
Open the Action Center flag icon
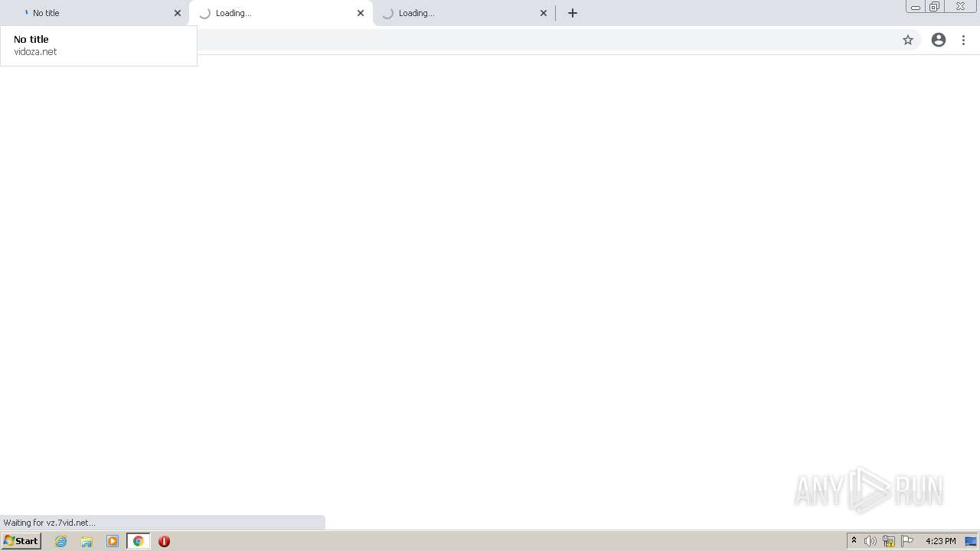point(907,541)
